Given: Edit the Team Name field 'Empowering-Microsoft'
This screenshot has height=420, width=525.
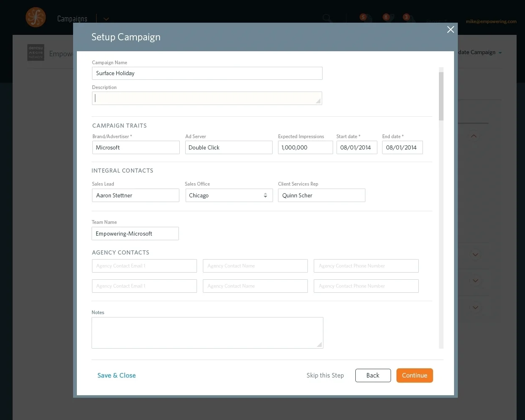Looking at the screenshot, I should (x=135, y=234).
